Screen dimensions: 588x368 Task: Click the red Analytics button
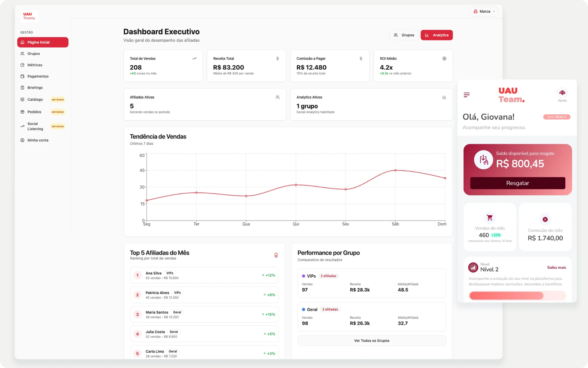click(x=436, y=35)
